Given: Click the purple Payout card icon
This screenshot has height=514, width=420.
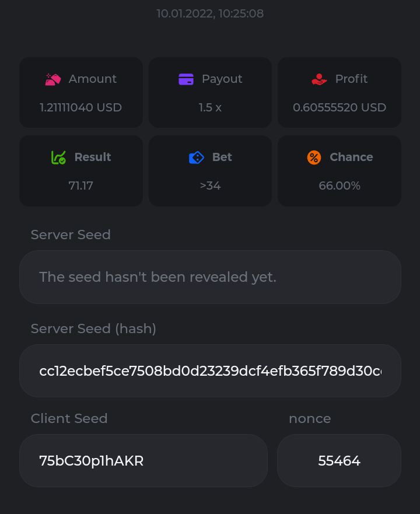Looking at the screenshot, I should tap(186, 79).
